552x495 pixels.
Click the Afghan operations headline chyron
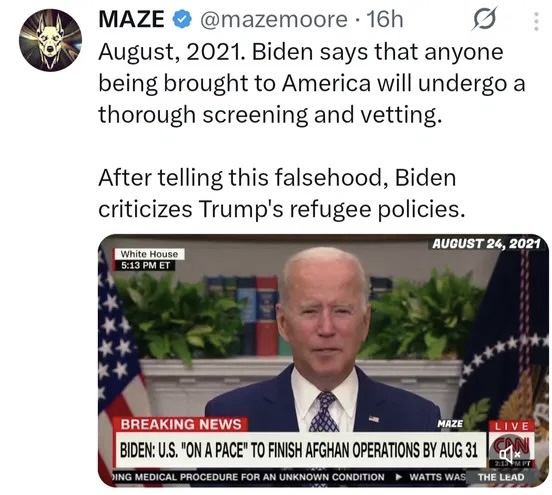click(x=299, y=450)
